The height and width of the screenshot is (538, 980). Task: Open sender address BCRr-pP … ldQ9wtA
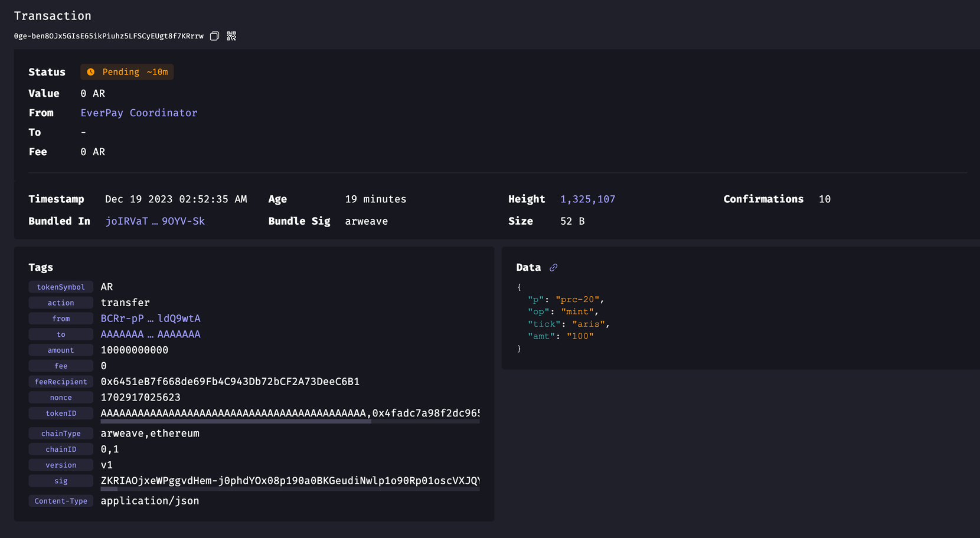(150, 318)
